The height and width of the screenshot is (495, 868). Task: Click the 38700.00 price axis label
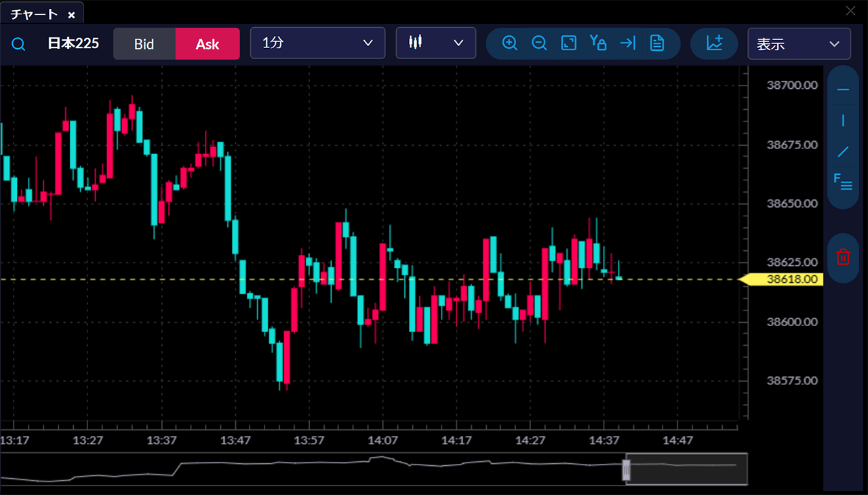792,85
